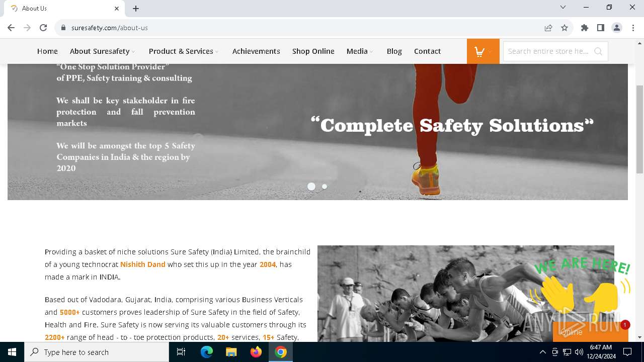Open the Blog page
644x362 pixels.
394,51
